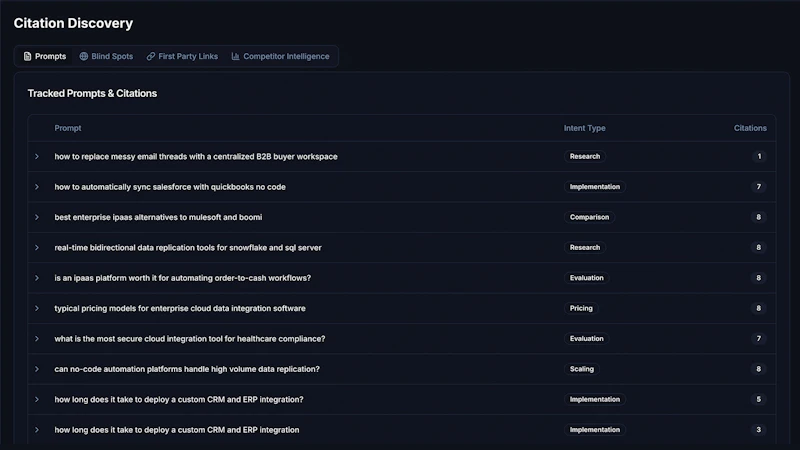Select prompt 'can no-code automation platforms handle'

(187, 369)
